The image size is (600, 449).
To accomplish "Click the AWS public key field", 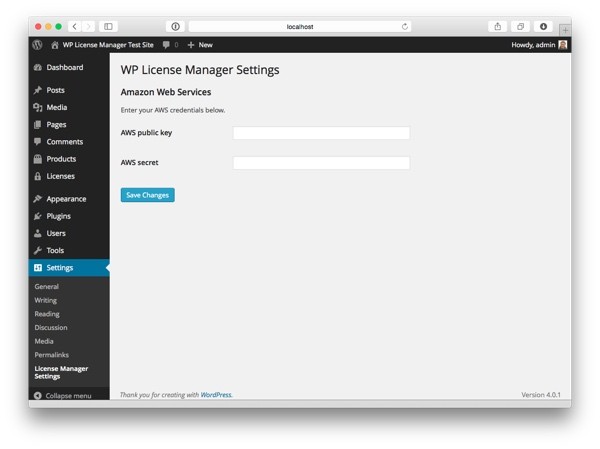I will [321, 133].
